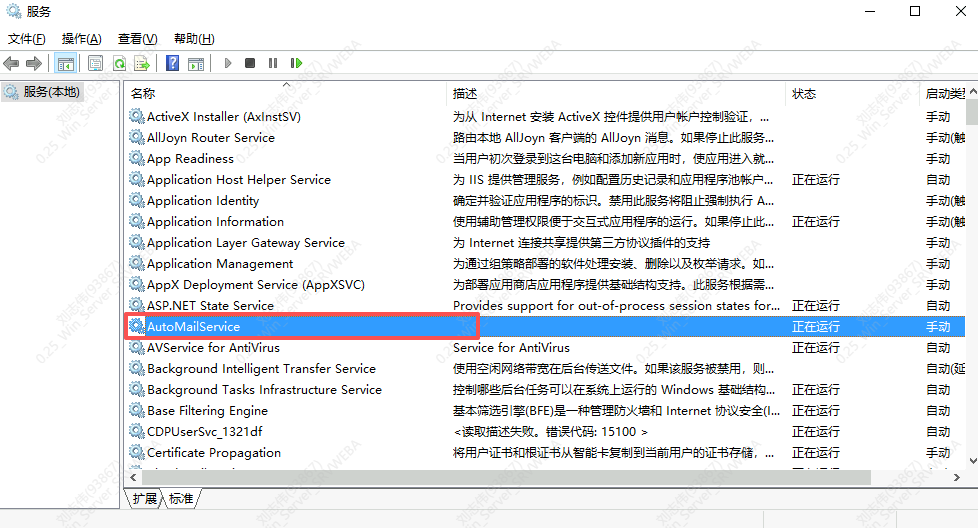This screenshot has height=528, width=978.
Task: Click the Refresh toolbar icon
Action: [x=119, y=63]
